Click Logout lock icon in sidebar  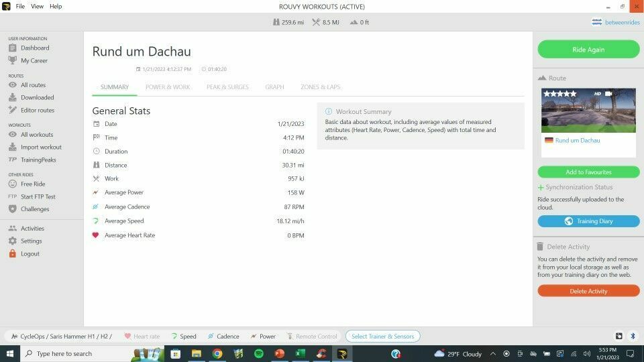click(x=13, y=254)
